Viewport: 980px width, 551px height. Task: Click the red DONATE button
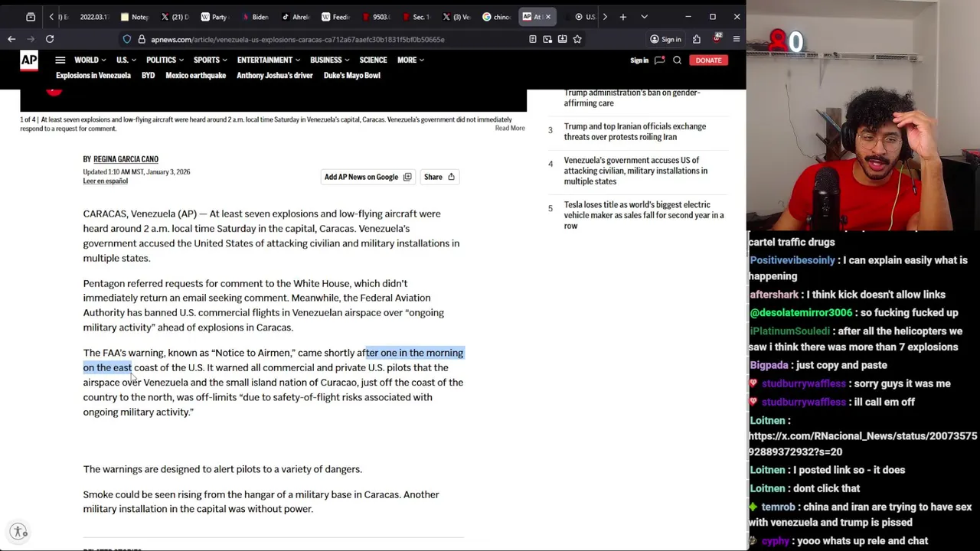708,60
